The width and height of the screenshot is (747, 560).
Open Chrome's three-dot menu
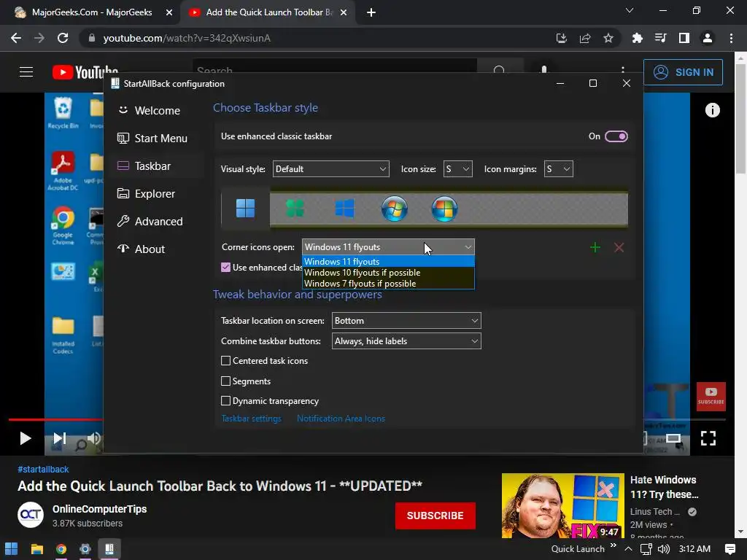coord(731,38)
